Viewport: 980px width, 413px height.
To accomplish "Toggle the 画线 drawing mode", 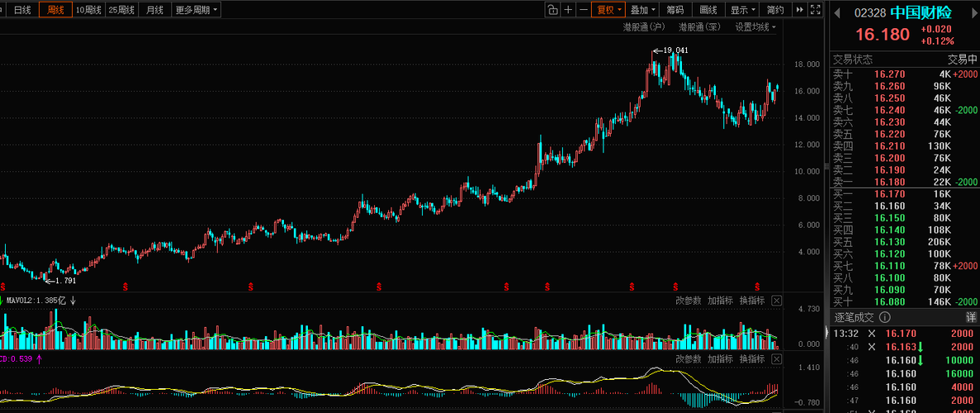I will pos(708,9).
